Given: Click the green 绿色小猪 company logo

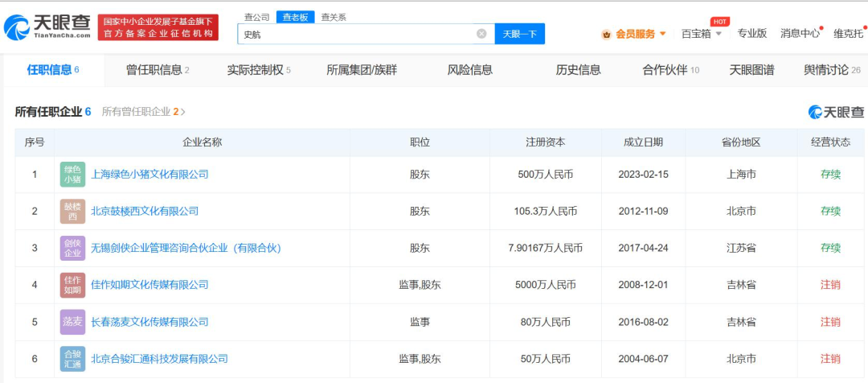Looking at the screenshot, I should click(72, 175).
